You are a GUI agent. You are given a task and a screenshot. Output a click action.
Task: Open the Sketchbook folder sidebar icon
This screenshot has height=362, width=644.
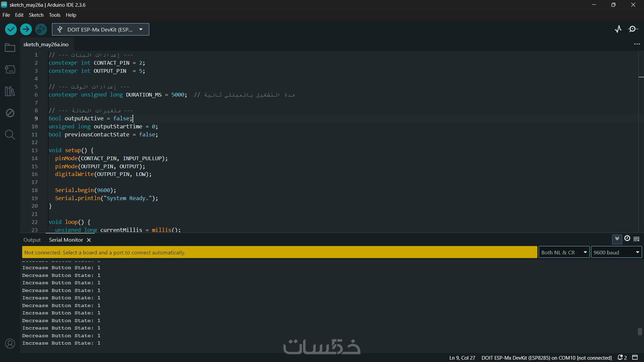[x=10, y=48]
